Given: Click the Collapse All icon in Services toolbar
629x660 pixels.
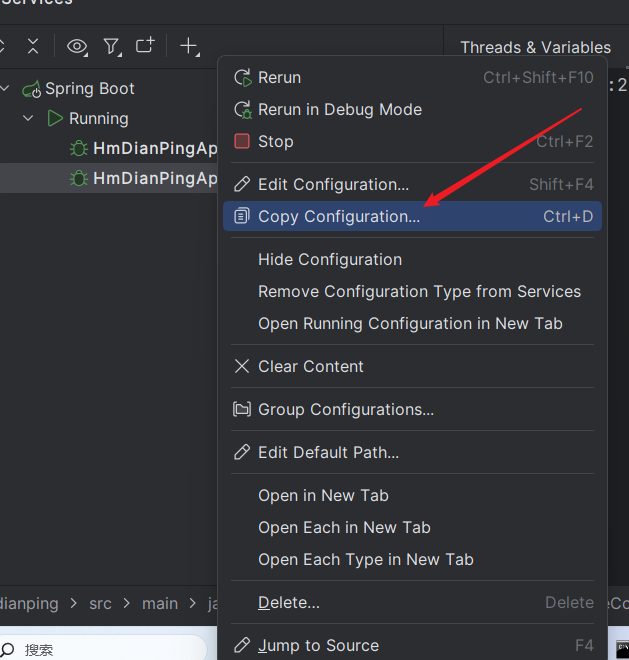Looking at the screenshot, I should (33, 46).
